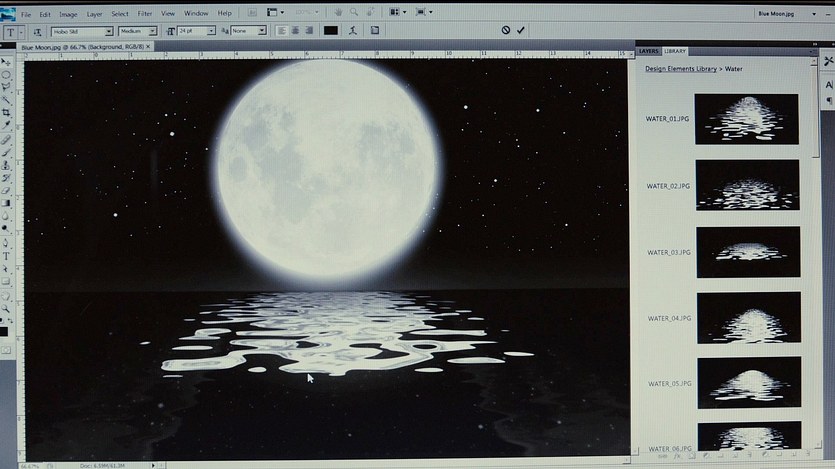Click the Create Warped Text icon
835x469 pixels.
point(354,31)
